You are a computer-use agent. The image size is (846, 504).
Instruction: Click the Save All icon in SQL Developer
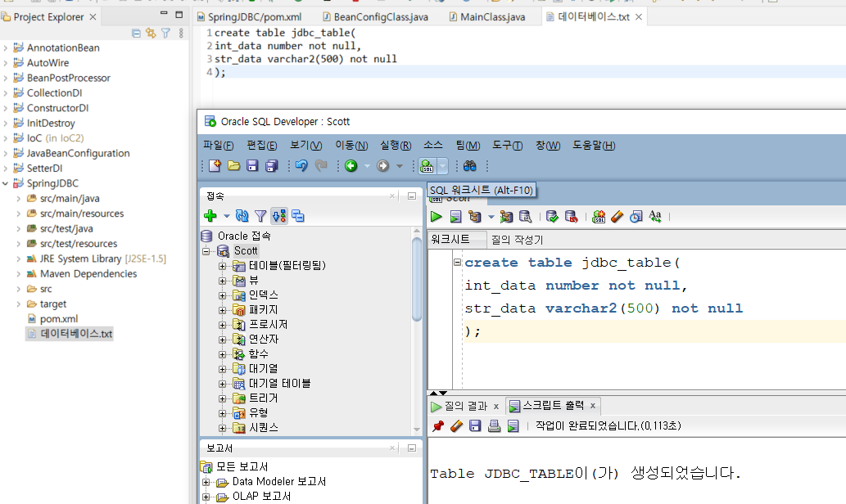pyautogui.click(x=271, y=166)
